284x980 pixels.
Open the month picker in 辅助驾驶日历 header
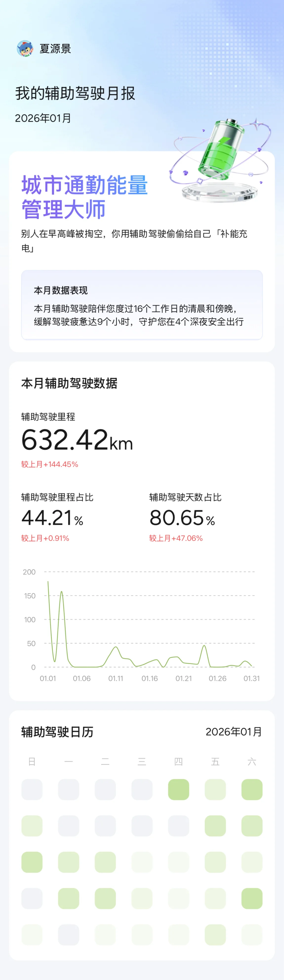pyautogui.click(x=233, y=732)
